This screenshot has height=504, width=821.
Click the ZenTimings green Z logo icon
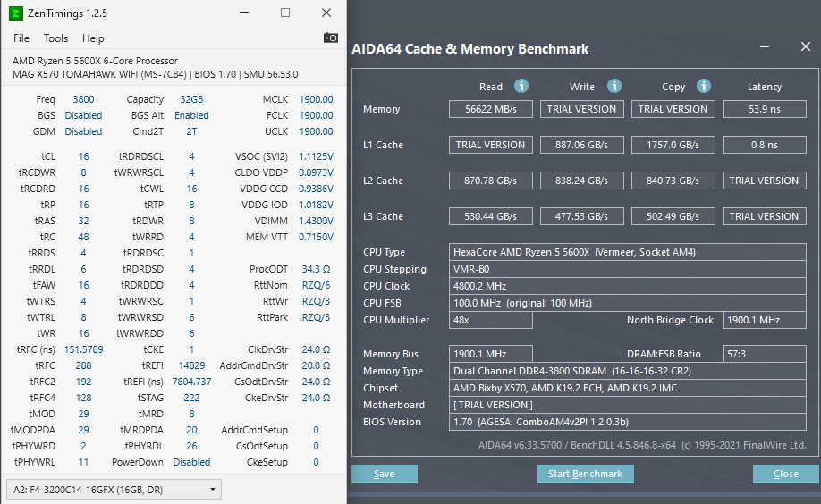[14, 13]
